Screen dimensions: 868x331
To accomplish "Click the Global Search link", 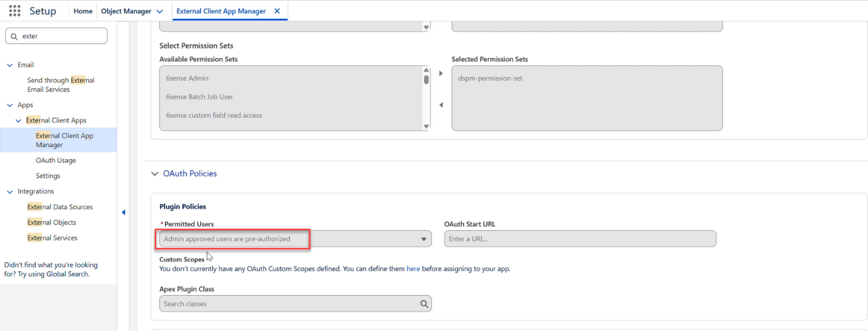I will coord(67,274).
